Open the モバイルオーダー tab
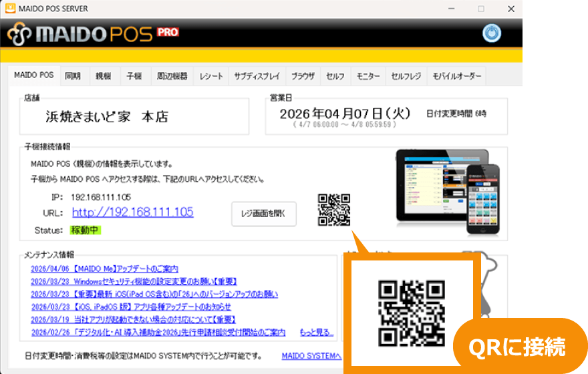588x374 pixels. pyautogui.click(x=457, y=76)
